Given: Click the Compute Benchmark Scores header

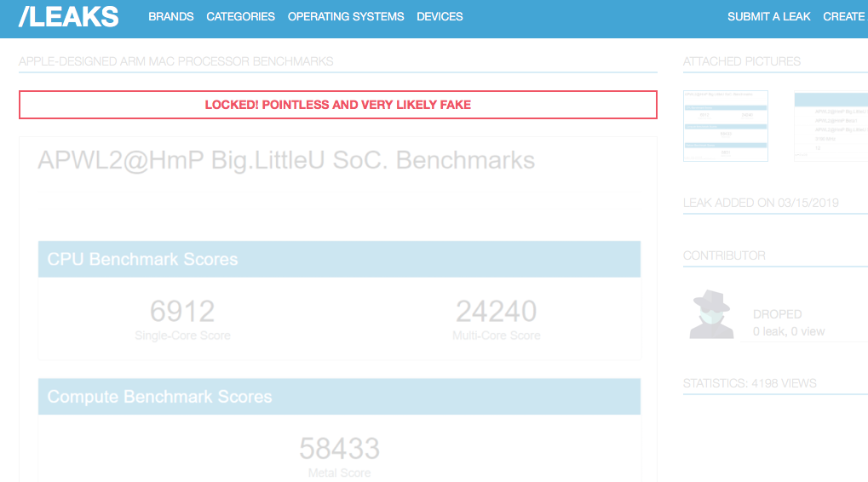Looking at the screenshot, I should [339, 397].
